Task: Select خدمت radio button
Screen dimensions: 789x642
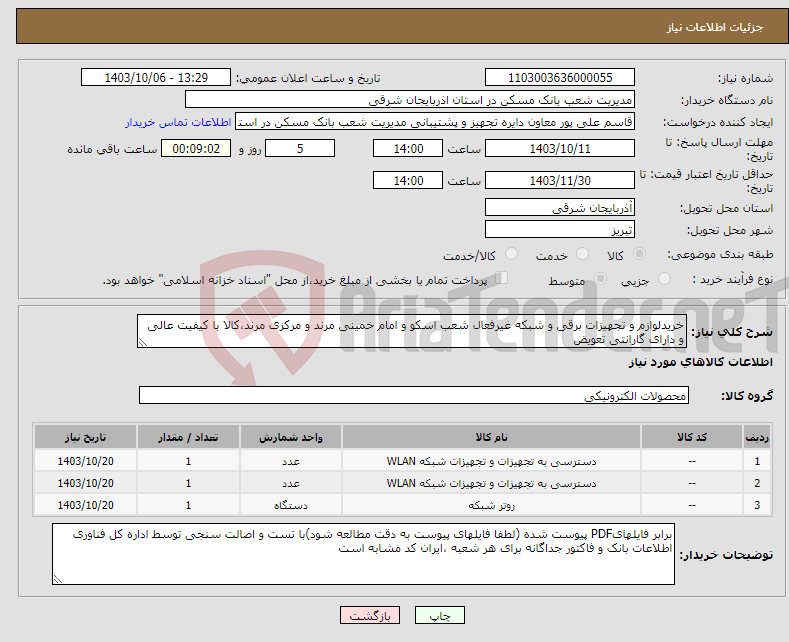Action: [x=582, y=254]
